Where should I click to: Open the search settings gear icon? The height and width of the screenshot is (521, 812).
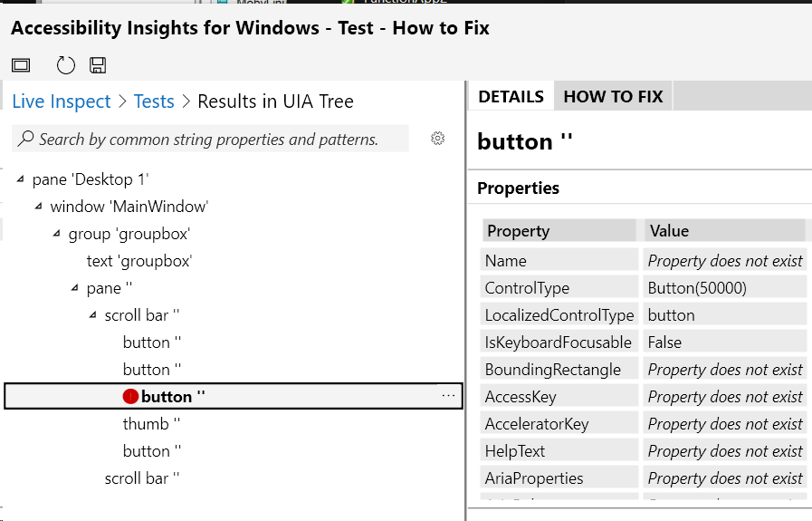[438, 139]
